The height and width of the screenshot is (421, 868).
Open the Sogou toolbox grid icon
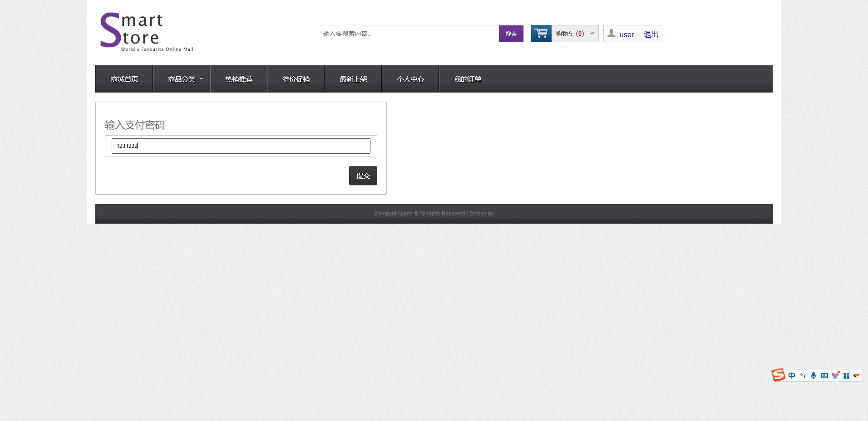click(846, 376)
